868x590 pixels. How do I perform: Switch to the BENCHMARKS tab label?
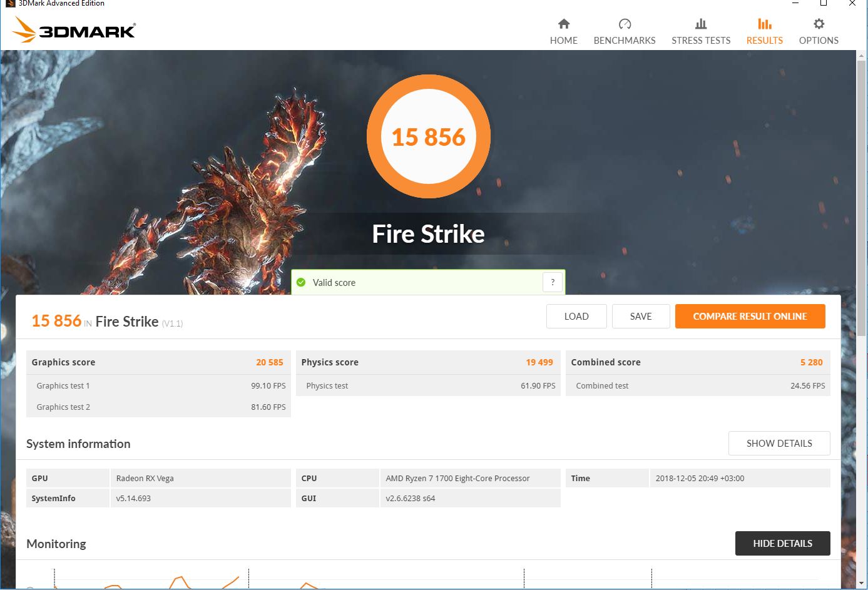(625, 41)
